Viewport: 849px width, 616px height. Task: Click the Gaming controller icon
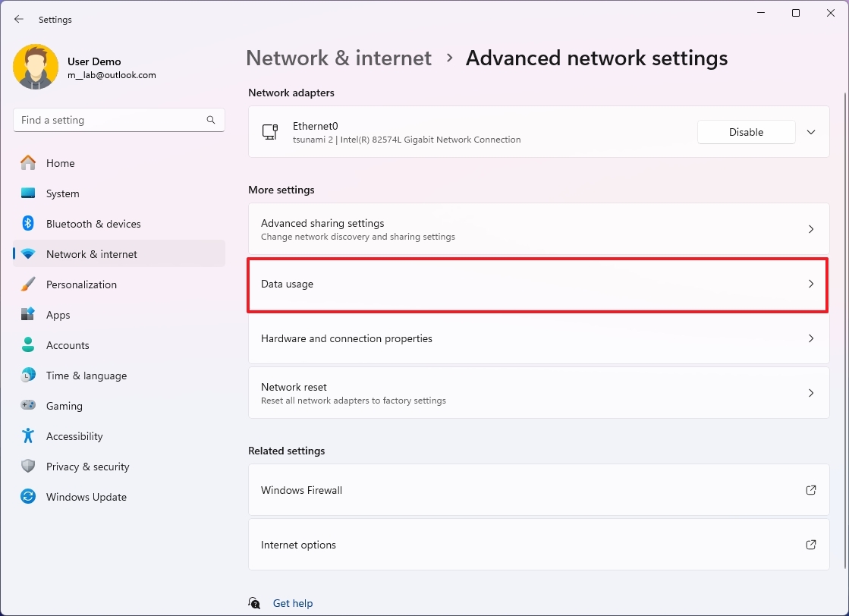click(x=28, y=405)
